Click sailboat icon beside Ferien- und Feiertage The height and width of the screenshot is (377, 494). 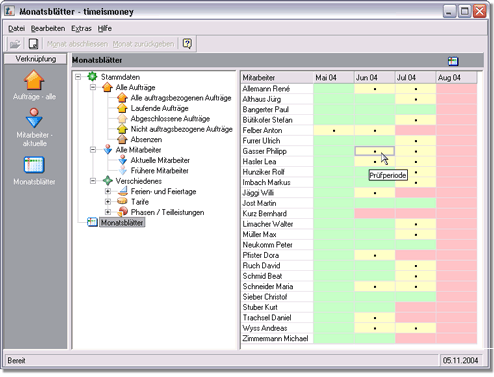(123, 191)
